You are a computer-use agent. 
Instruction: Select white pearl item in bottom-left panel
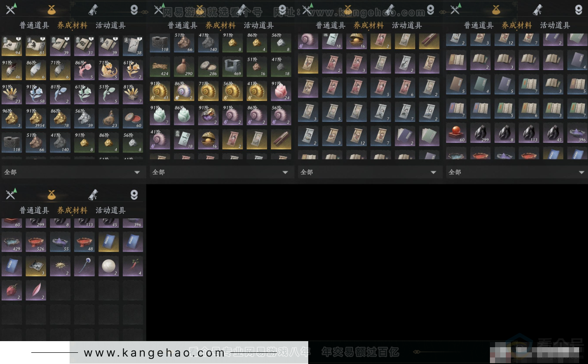(109, 266)
